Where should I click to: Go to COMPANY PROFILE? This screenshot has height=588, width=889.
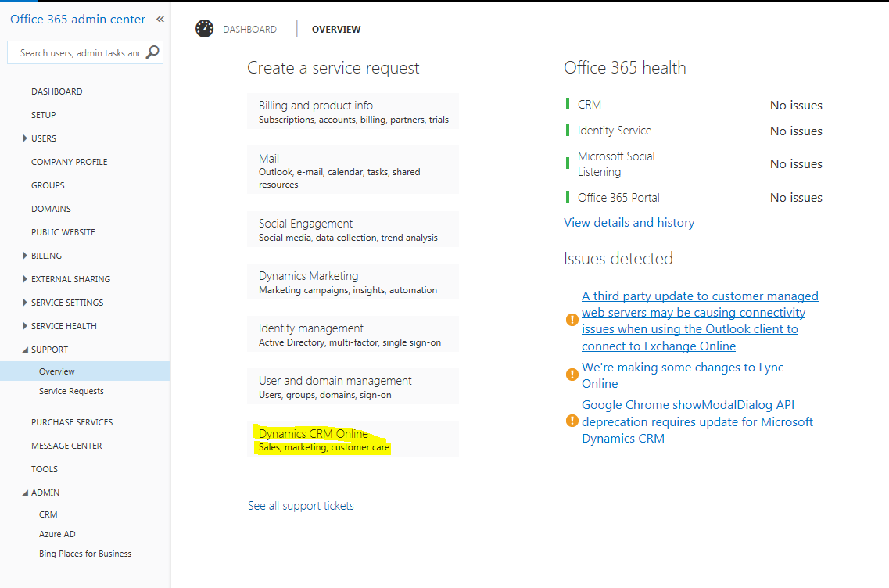[x=69, y=162]
